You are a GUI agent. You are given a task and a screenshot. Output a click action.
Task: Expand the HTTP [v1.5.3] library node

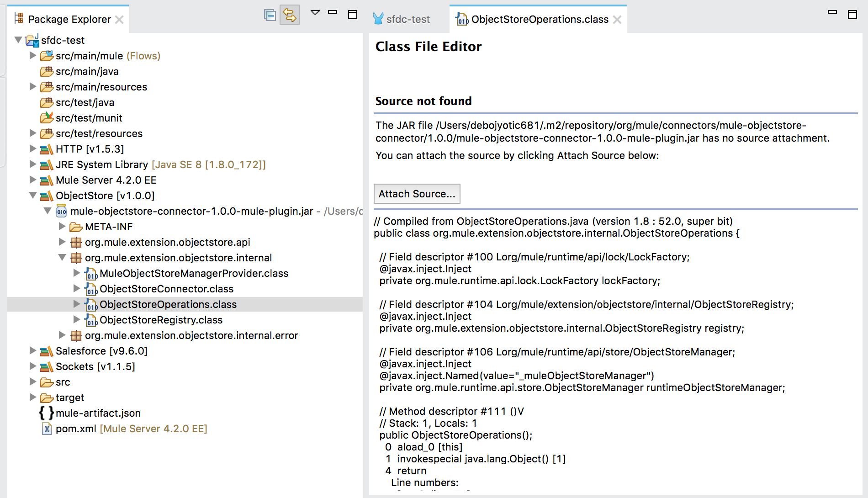(32, 149)
